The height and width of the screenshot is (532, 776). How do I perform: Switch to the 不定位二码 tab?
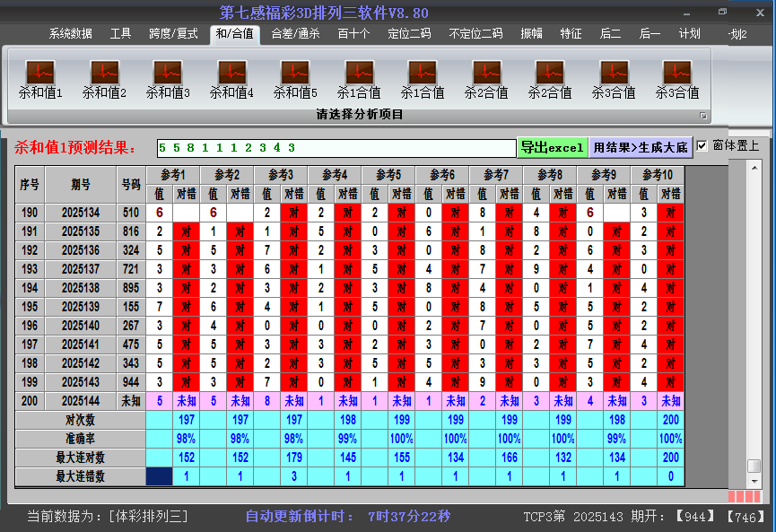tap(475, 34)
